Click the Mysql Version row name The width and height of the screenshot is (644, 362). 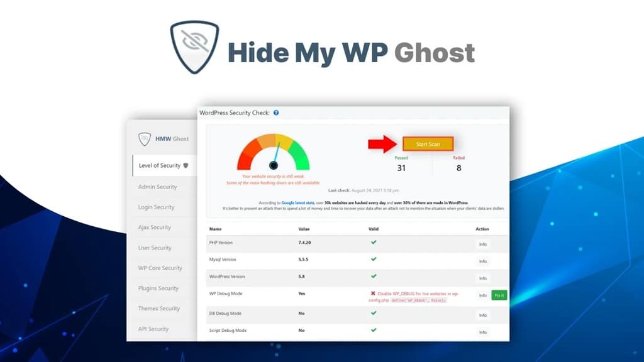point(223,260)
